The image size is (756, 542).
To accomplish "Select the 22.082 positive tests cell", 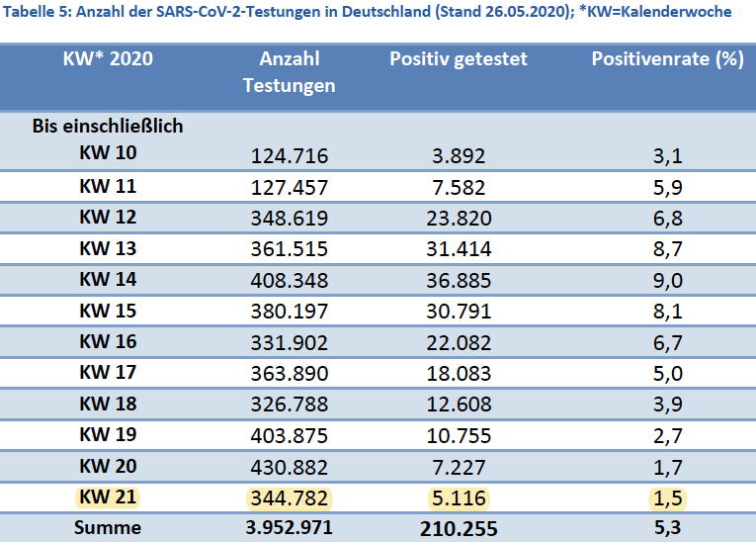I will click(459, 342).
